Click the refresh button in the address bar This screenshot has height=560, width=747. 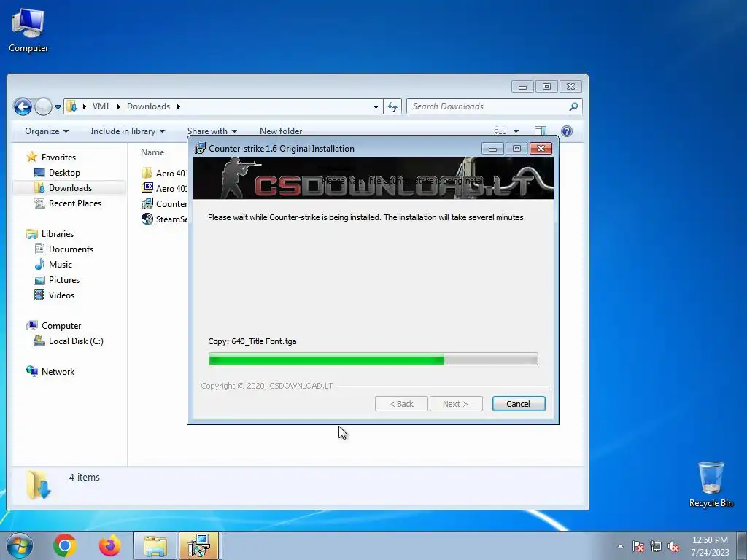(x=392, y=106)
